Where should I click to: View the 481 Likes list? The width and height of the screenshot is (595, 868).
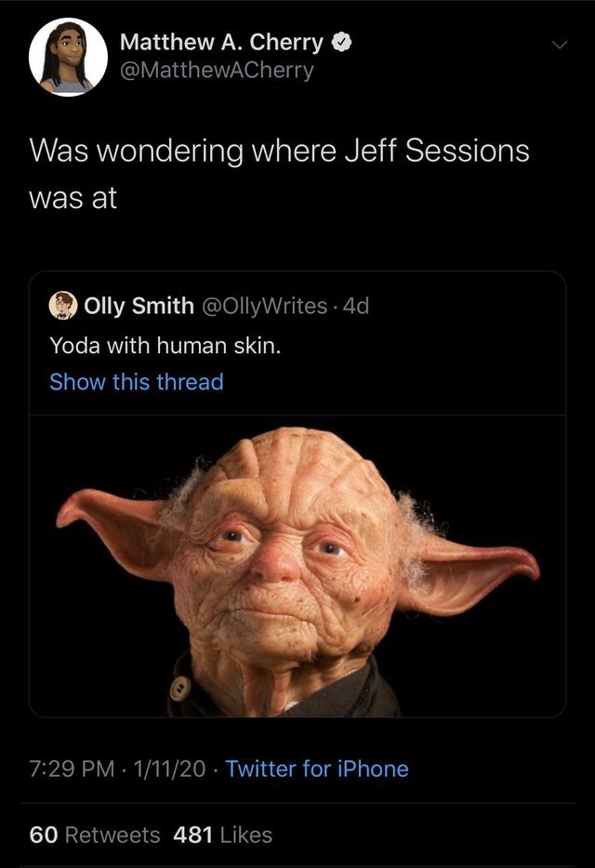[223, 835]
